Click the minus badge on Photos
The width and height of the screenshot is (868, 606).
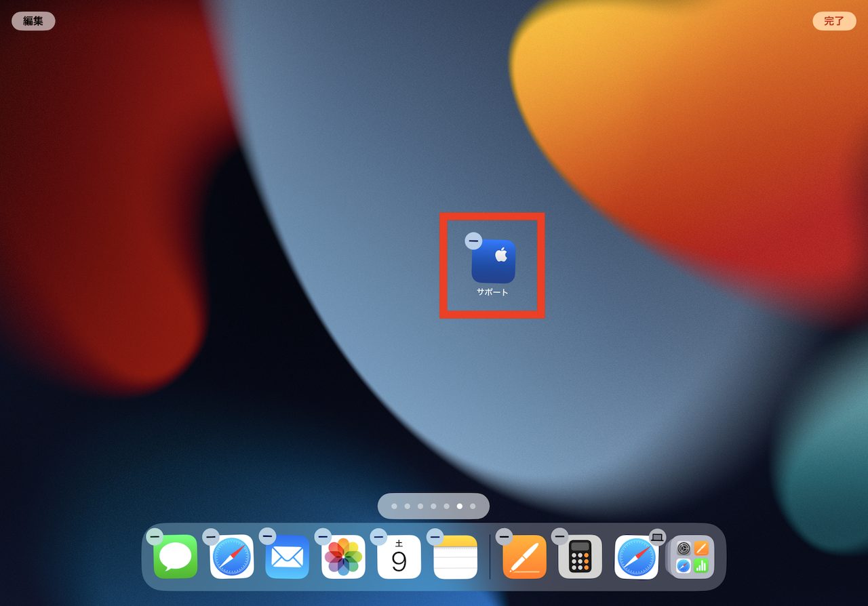(x=323, y=536)
